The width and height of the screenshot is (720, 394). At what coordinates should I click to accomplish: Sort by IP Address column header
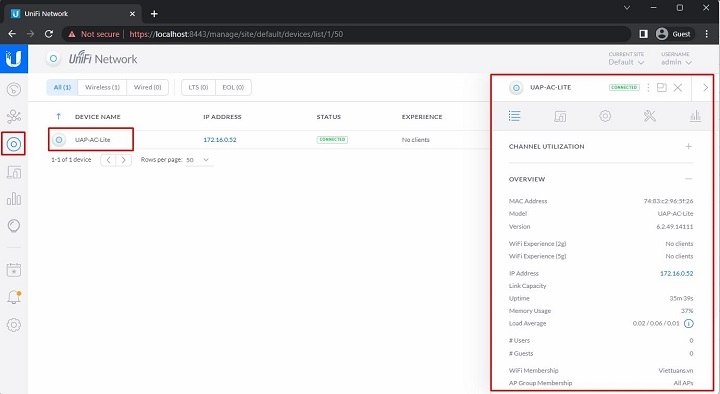click(222, 117)
